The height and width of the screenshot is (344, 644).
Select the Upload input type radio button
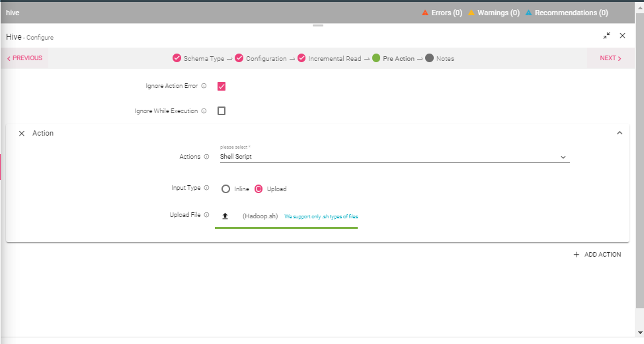tap(259, 189)
